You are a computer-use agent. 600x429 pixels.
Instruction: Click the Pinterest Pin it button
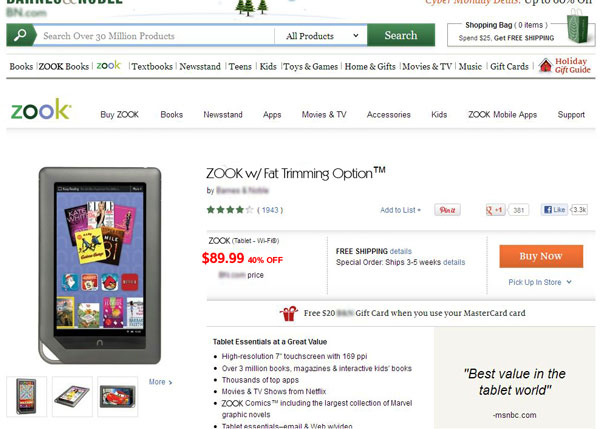point(447,210)
